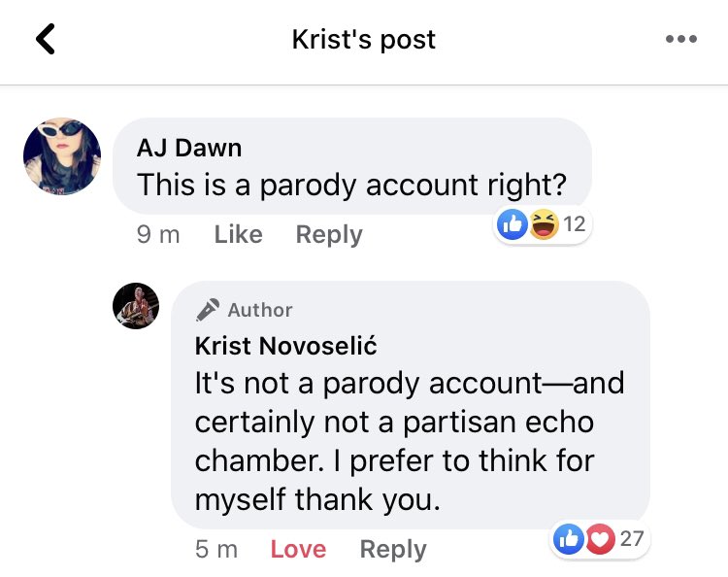
Task: Like AJ Dawn's comment
Action: click(x=238, y=235)
